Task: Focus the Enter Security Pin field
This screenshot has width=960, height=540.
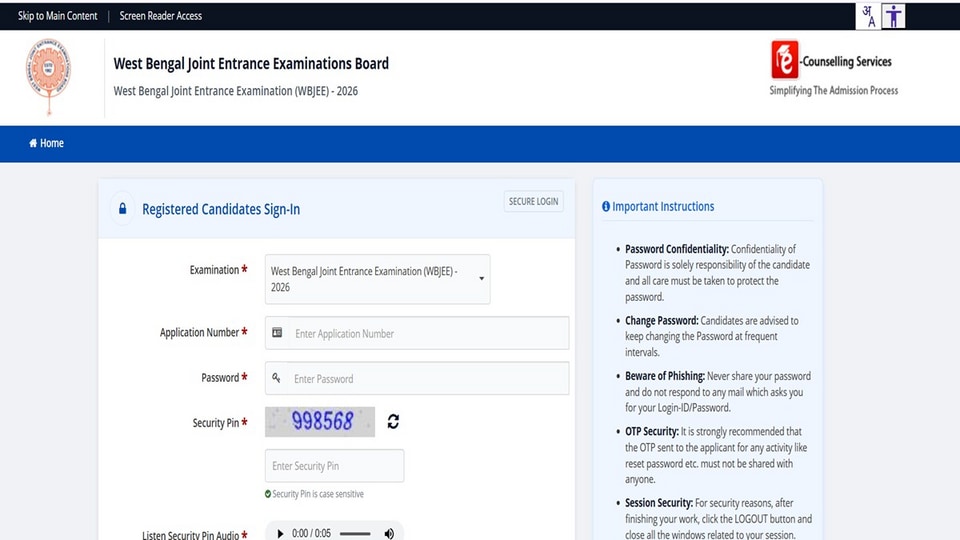Action: [x=334, y=466]
